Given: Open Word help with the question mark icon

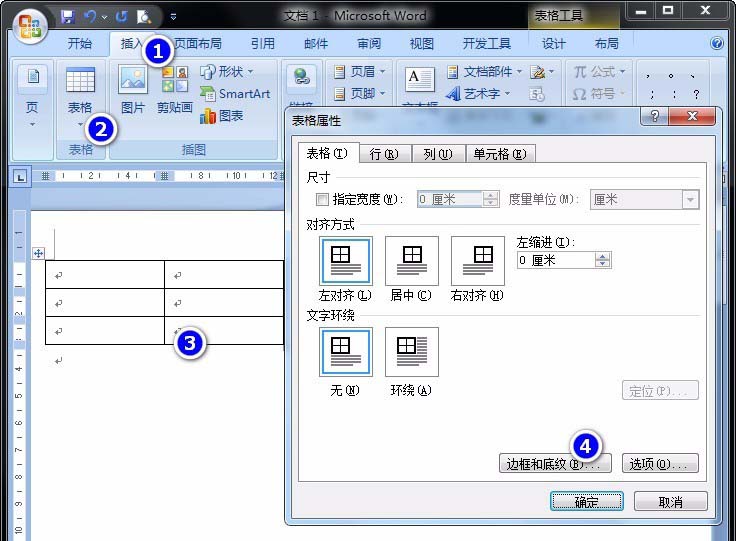Looking at the screenshot, I should click(716, 44).
